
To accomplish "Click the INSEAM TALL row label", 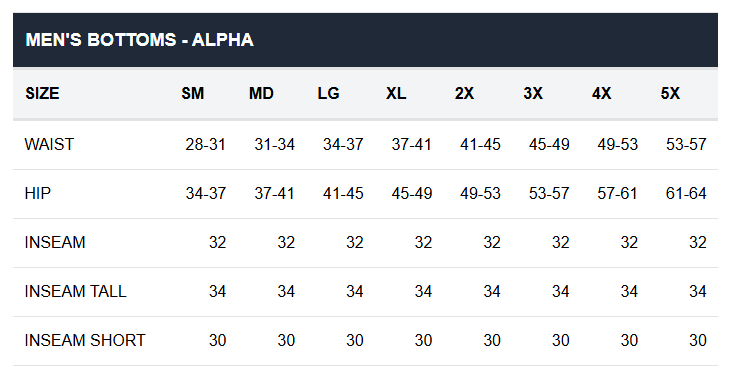I will click(x=75, y=291).
